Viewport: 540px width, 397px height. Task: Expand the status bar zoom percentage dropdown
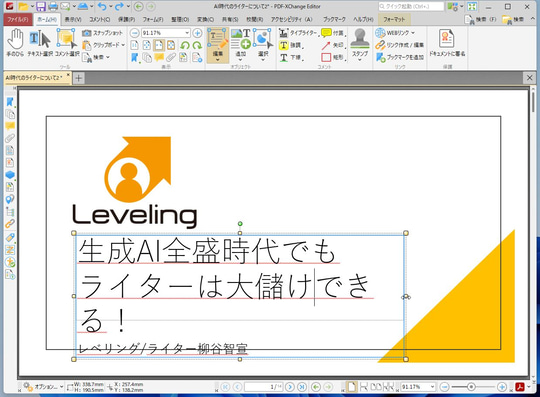click(433, 387)
